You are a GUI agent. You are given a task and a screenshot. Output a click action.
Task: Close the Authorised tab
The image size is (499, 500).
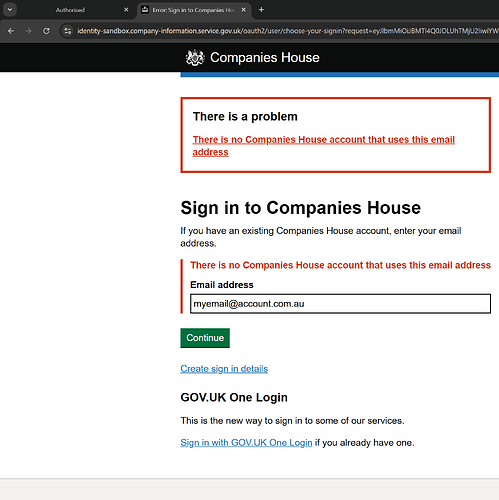(126, 10)
